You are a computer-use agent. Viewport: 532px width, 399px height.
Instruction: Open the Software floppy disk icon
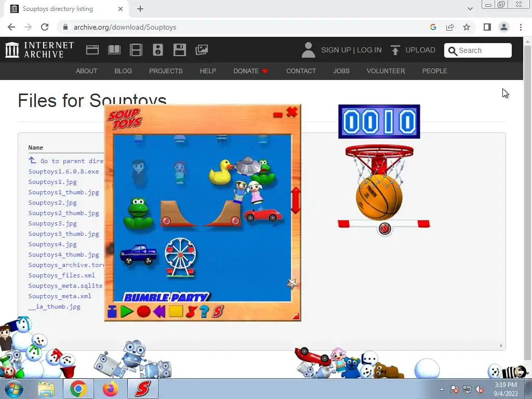point(179,50)
